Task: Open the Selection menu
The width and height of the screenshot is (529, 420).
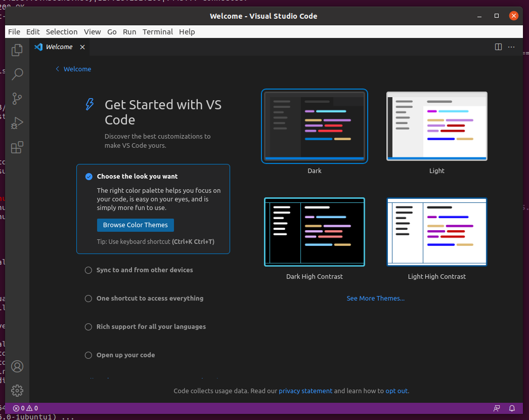Action: click(62, 32)
